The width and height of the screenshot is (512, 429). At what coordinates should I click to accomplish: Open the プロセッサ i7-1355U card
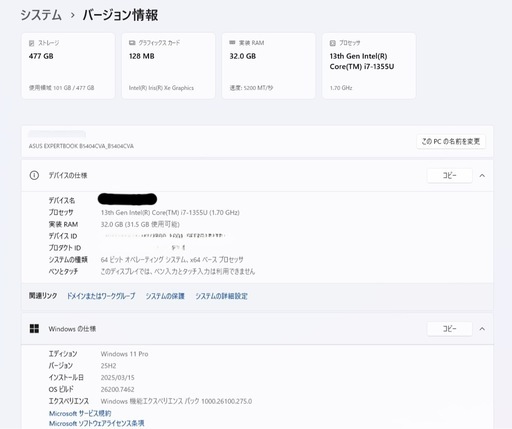click(x=369, y=66)
